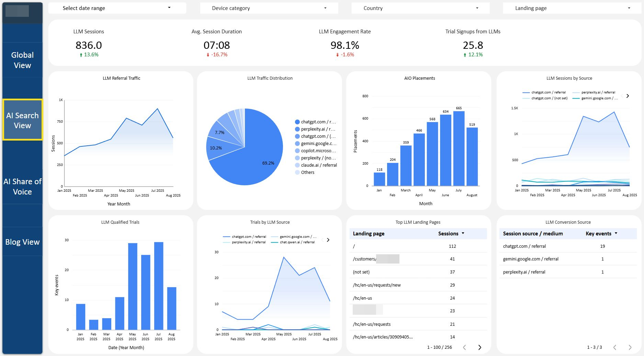Click the sort caret on the Sessions column
Image resolution: width=644 pixels, height=356 pixels.
(x=464, y=233)
